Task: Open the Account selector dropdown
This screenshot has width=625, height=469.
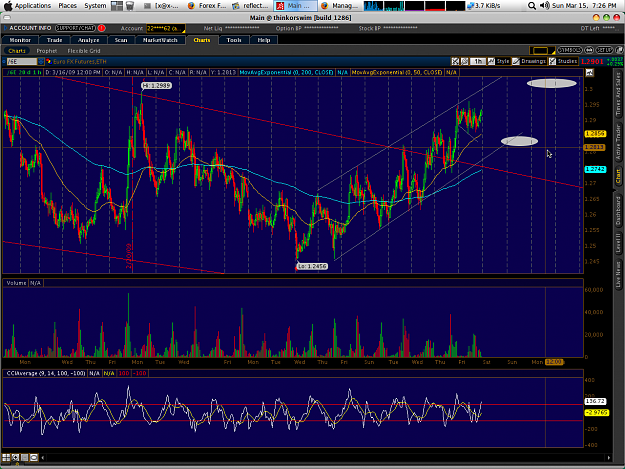Action: pos(165,28)
